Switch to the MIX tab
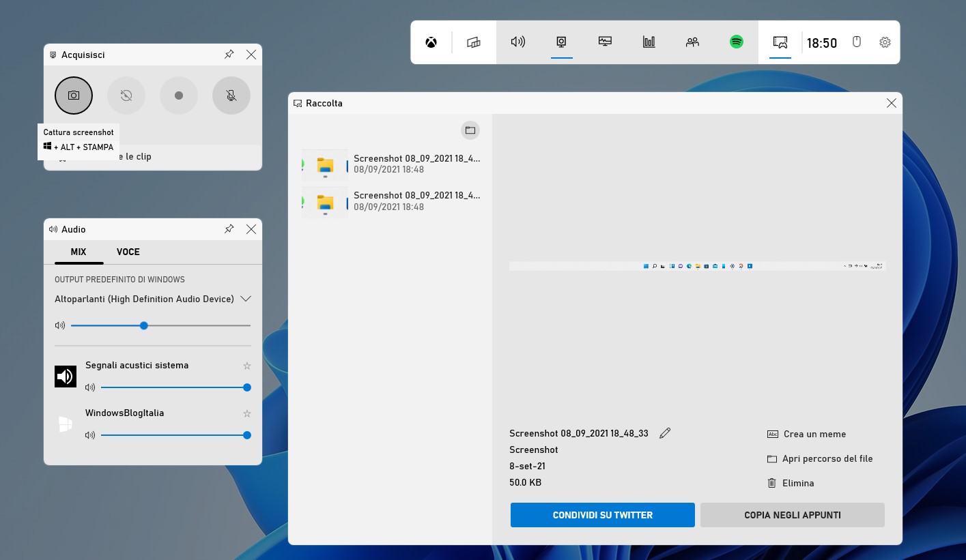966x560 pixels. [x=79, y=252]
